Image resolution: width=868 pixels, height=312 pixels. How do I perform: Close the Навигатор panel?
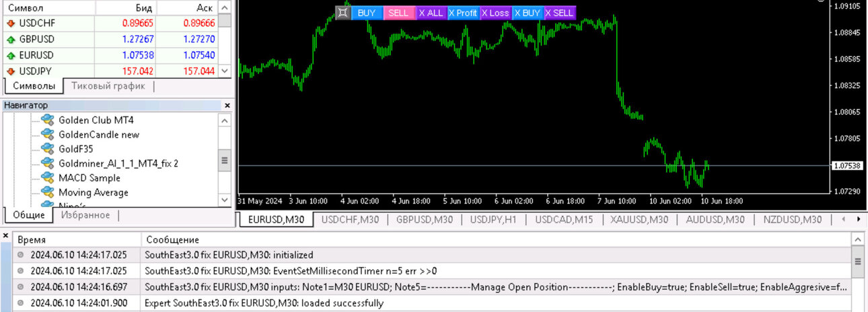point(227,106)
